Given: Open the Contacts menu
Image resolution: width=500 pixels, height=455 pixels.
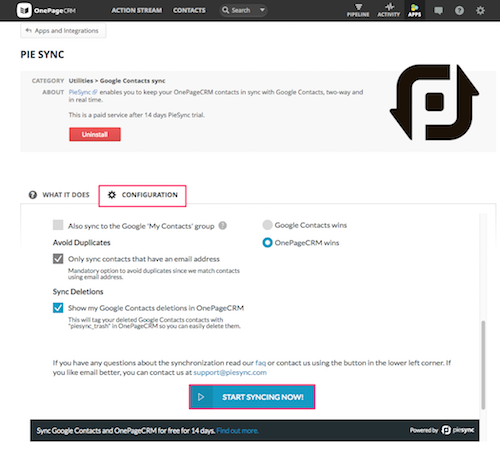Looking at the screenshot, I should (x=189, y=10).
